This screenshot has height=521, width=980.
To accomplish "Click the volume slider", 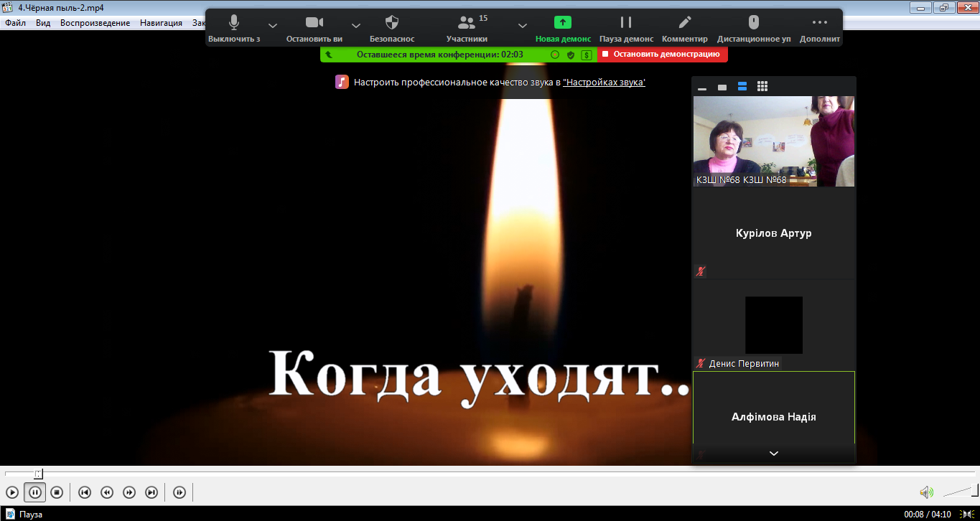I will [960, 492].
